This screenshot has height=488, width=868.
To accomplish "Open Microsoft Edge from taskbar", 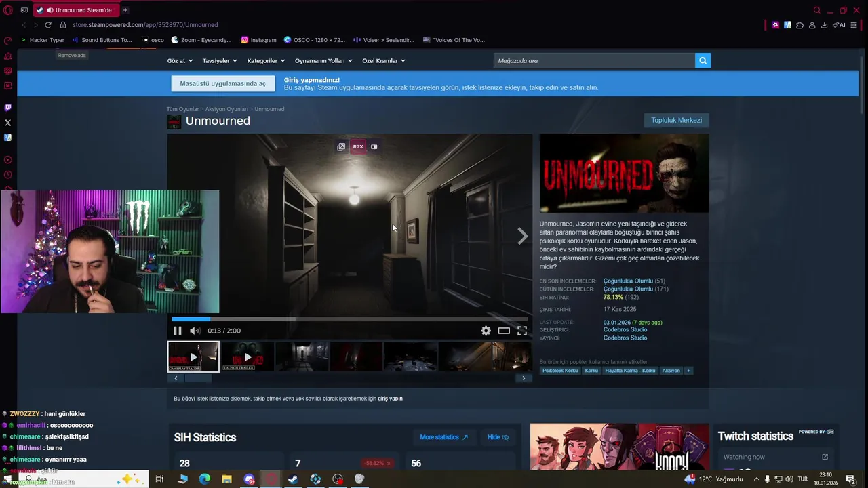I will [205, 479].
